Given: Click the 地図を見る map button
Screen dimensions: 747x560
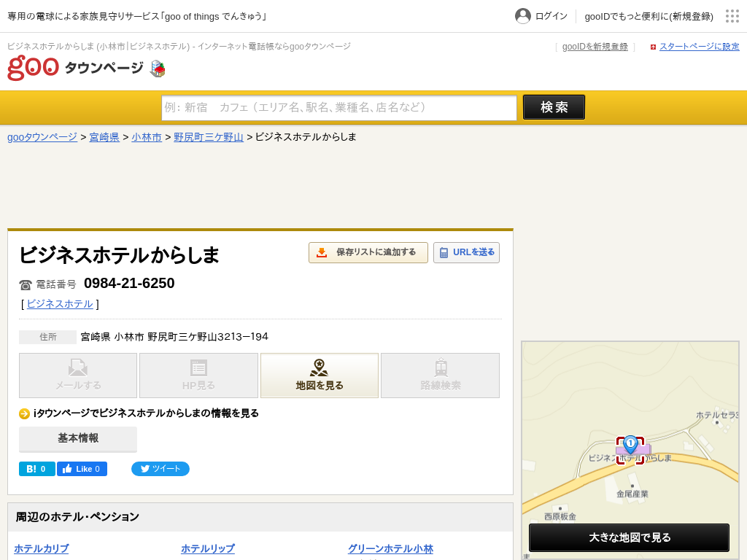Looking at the screenshot, I should [x=320, y=376].
